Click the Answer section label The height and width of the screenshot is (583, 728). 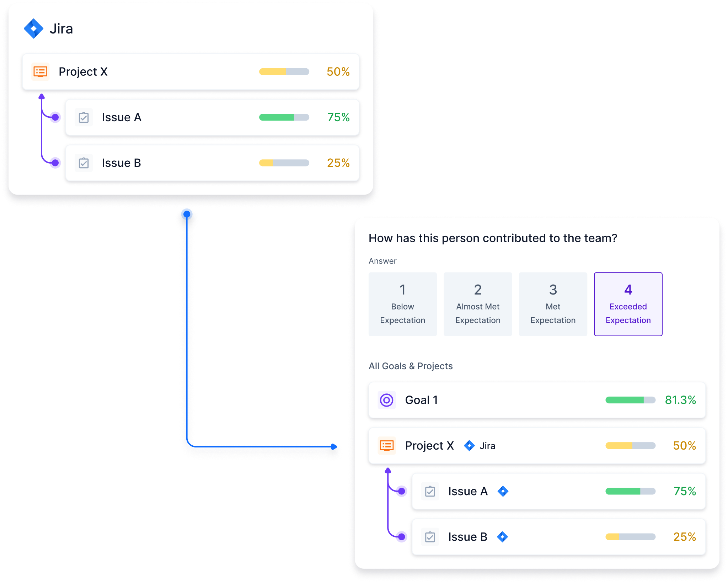coord(382,261)
